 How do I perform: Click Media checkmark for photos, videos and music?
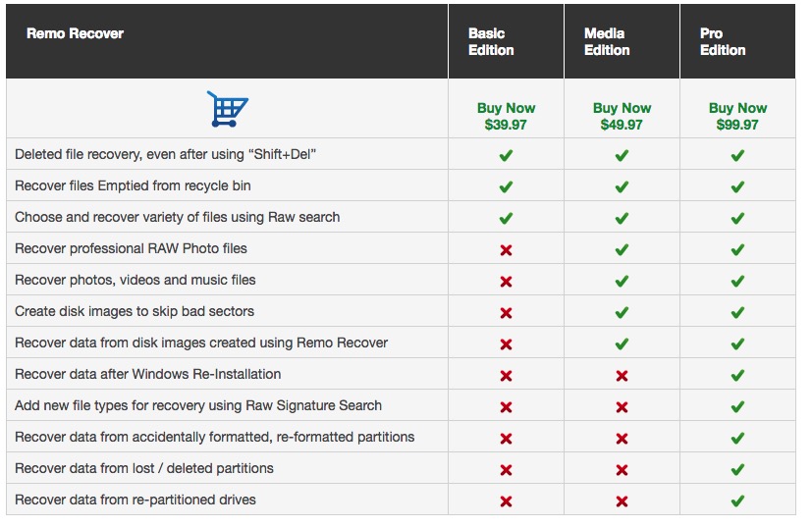pos(622,282)
